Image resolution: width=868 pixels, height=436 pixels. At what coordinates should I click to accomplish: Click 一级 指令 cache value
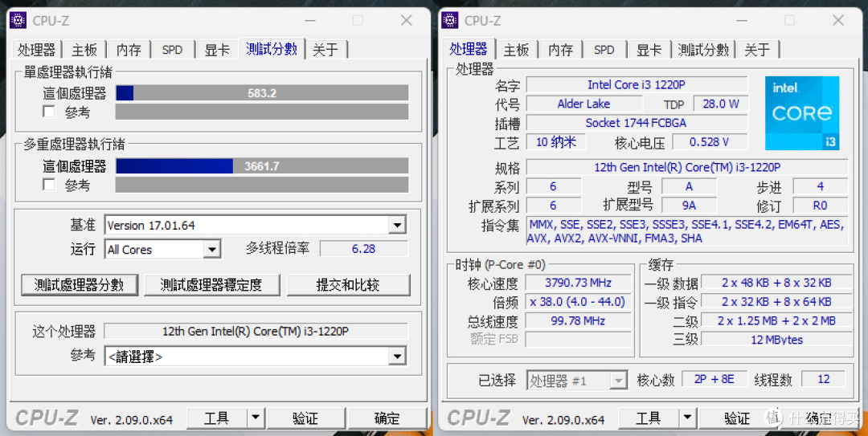click(x=776, y=302)
